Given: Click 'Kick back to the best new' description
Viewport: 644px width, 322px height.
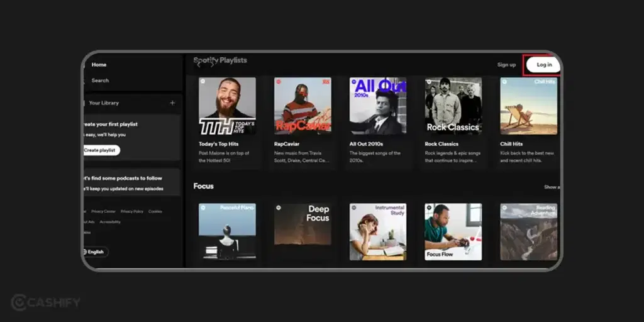Looking at the screenshot, I should tap(527, 157).
